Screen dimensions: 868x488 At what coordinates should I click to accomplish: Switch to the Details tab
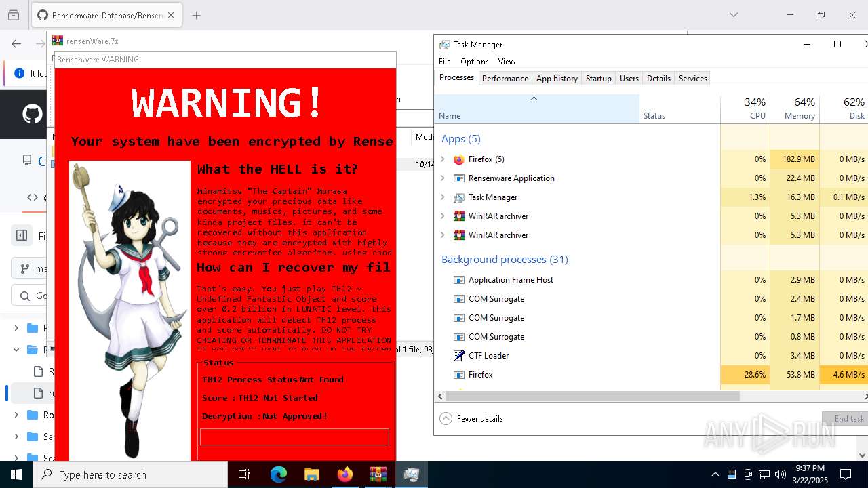click(658, 79)
